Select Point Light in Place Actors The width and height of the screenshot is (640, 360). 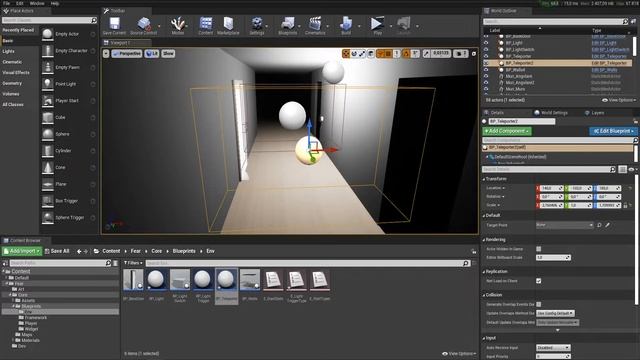[69, 84]
